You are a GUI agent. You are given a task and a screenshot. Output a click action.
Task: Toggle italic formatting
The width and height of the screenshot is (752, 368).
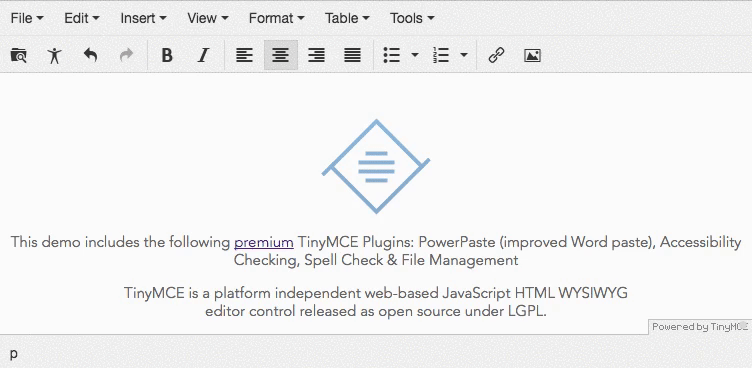pyautogui.click(x=203, y=56)
